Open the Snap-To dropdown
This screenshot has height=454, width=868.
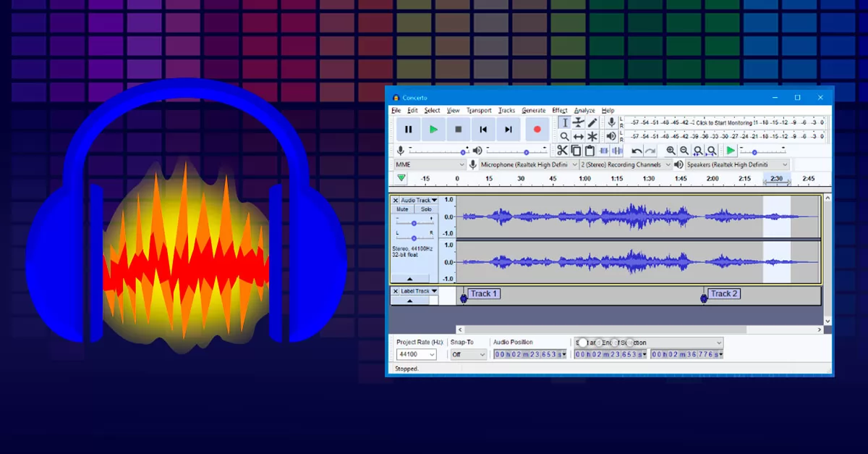click(x=468, y=355)
